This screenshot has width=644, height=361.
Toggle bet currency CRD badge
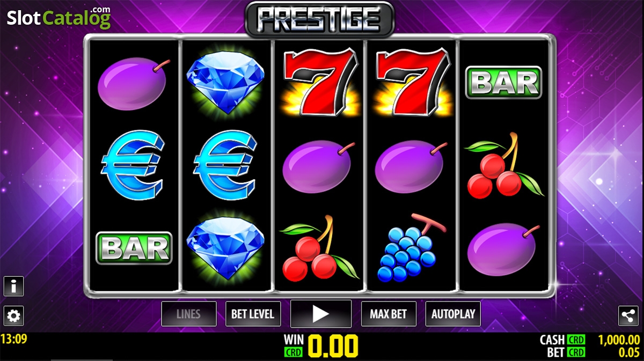(x=576, y=352)
